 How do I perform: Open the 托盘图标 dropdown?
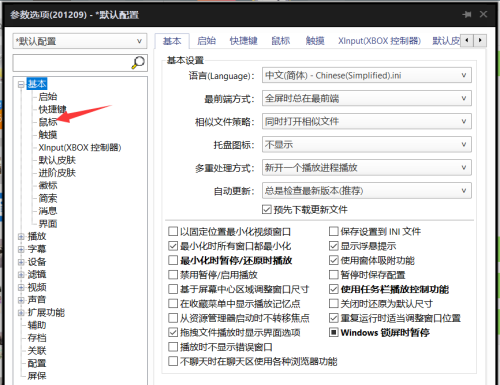(367, 145)
